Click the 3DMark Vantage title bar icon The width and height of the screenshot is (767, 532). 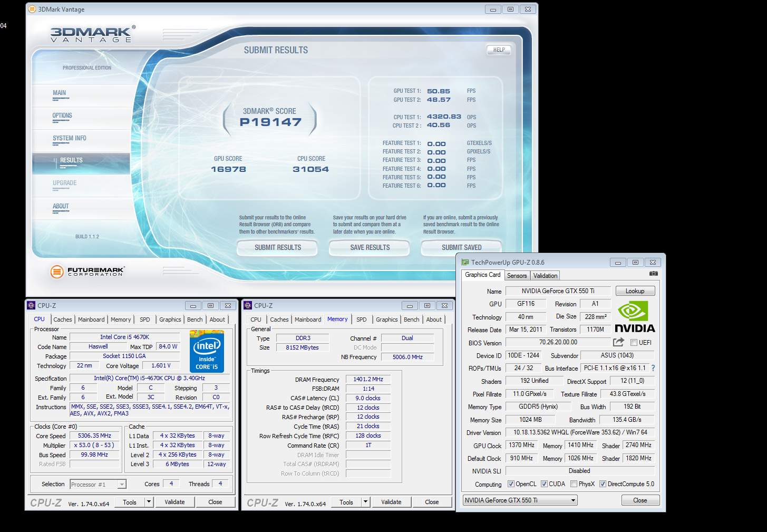coord(32,9)
